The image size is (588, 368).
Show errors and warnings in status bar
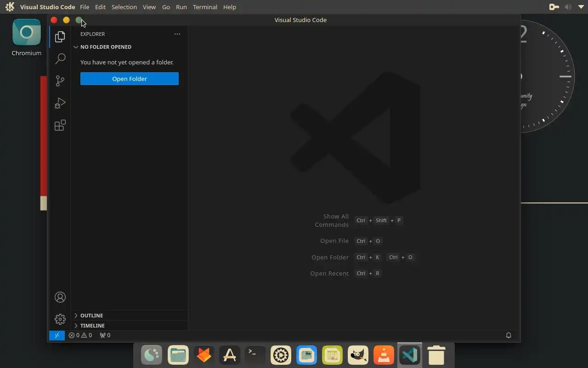pos(80,335)
